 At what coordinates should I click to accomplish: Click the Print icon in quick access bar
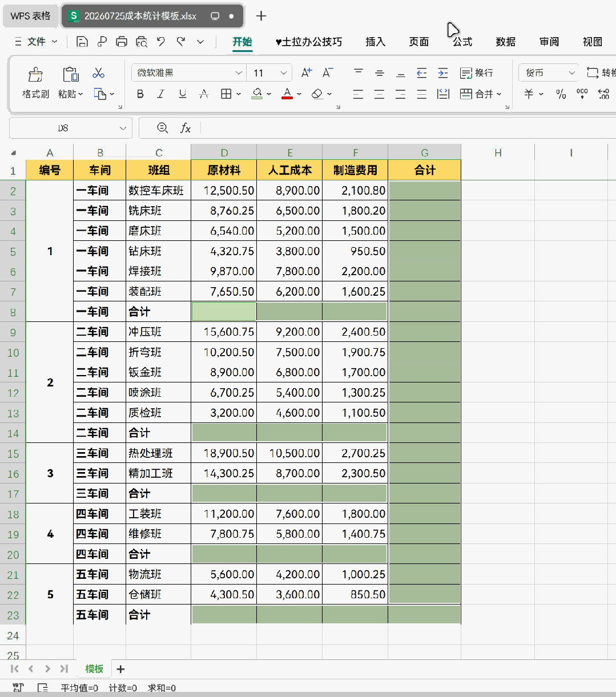[122, 42]
